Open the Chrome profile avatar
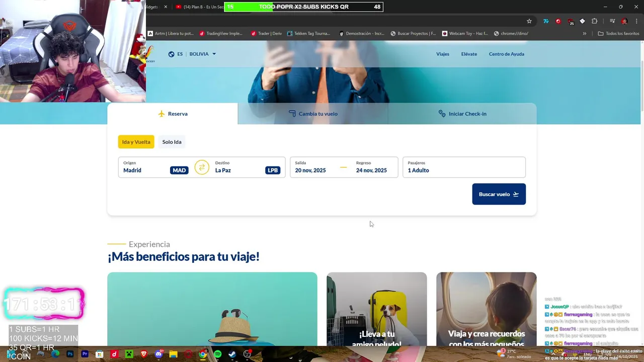The image size is (644, 362). [624, 21]
